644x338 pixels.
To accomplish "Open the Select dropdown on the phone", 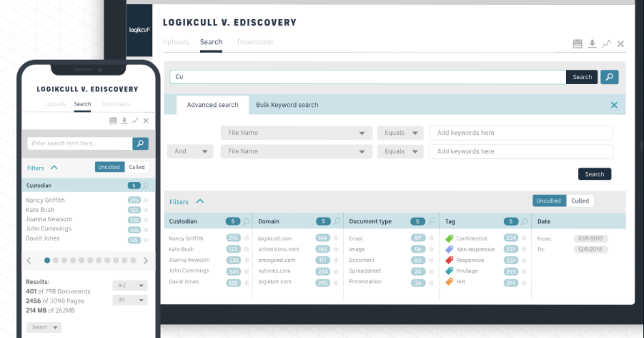I will click(x=44, y=327).
